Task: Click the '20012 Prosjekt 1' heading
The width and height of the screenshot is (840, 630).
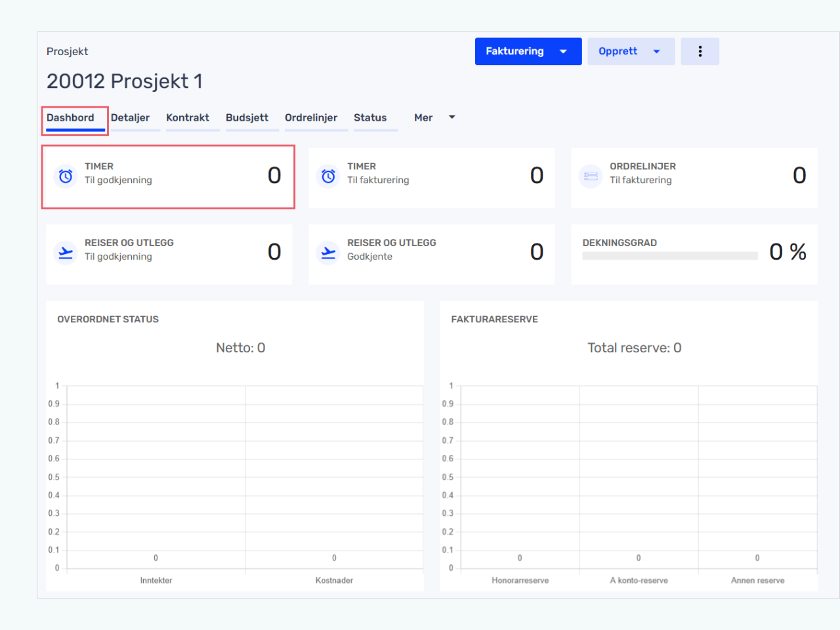Action: (x=125, y=81)
